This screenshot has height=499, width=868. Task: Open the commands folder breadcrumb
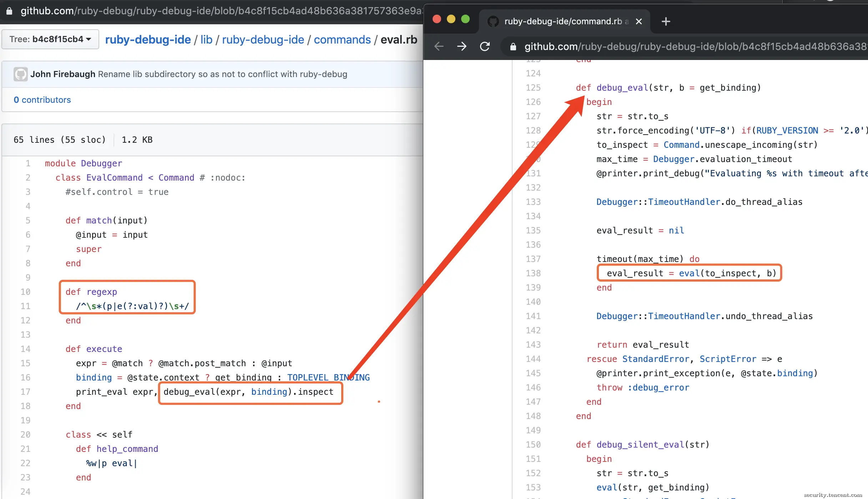pos(342,40)
